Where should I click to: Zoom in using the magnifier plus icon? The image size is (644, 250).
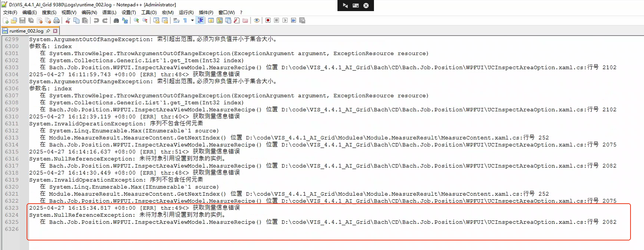(x=136, y=20)
